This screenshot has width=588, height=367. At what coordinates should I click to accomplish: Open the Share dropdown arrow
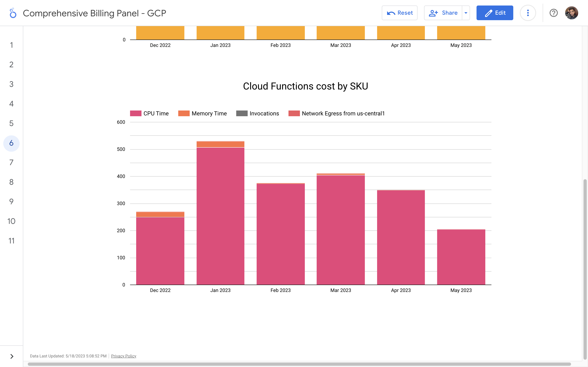tap(466, 13)
